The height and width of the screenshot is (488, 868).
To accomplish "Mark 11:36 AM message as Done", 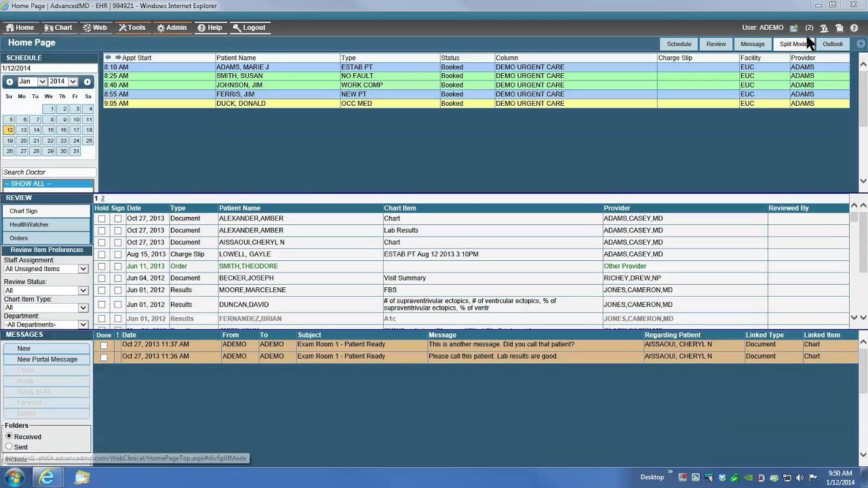I will click(x=104, y=357).
